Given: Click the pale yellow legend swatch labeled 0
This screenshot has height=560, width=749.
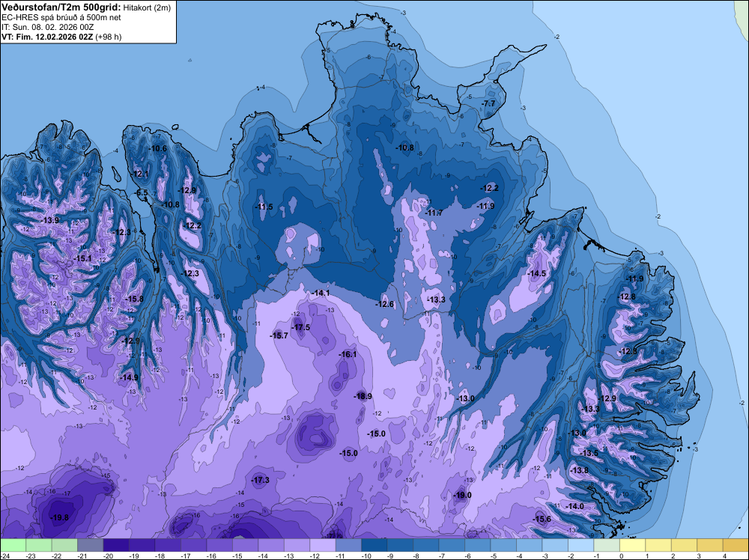Looking at the screenshot, I should [632, 545].
